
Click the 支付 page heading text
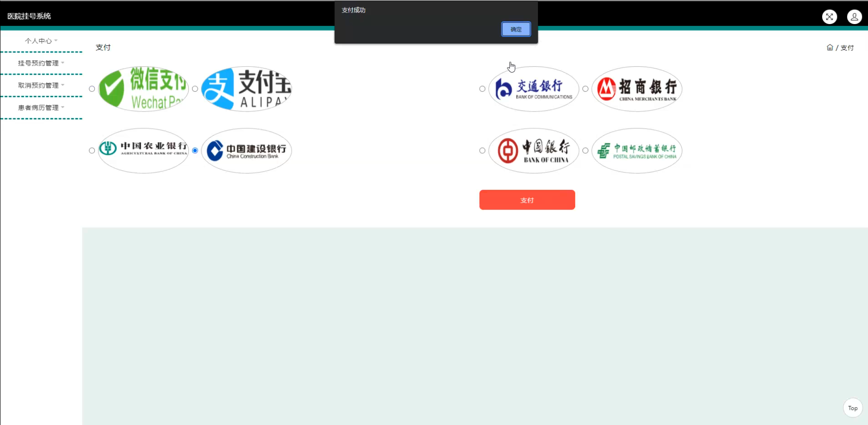[103, 47]
